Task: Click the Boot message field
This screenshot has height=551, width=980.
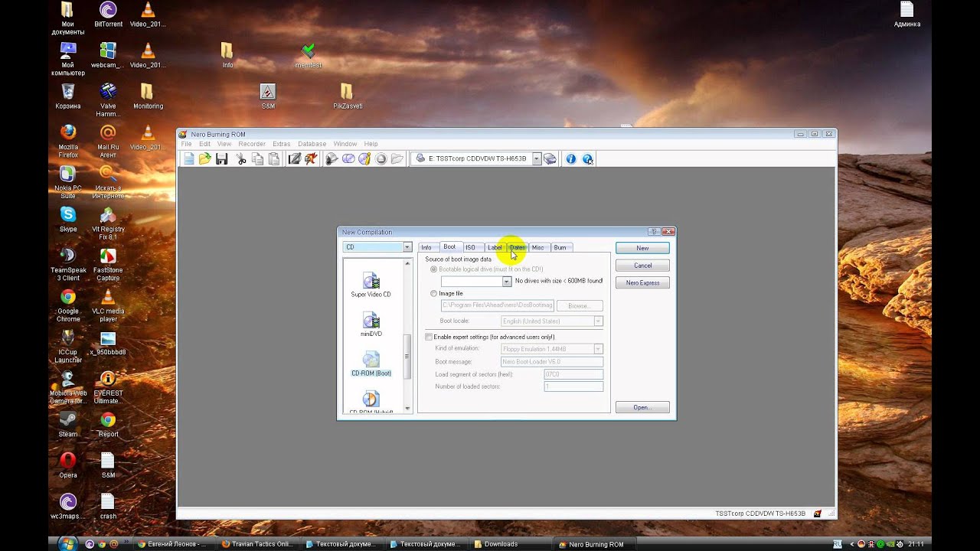Action: point(552,362)
